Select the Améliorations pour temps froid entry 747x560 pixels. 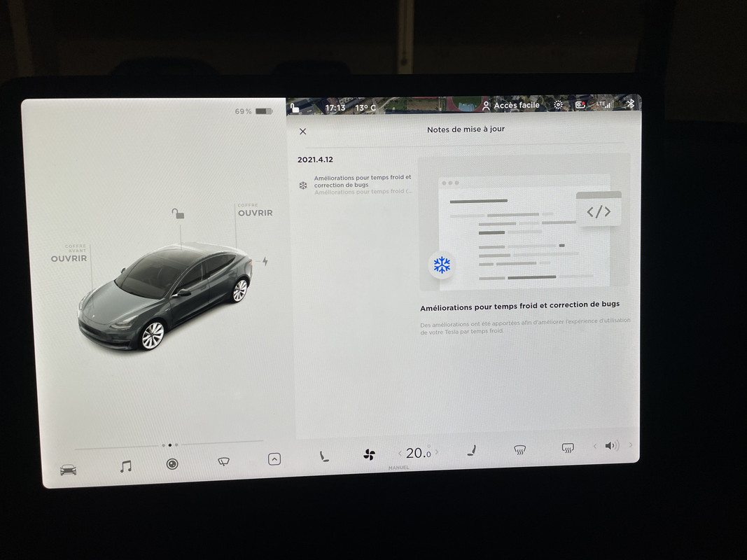pos(356,184)
